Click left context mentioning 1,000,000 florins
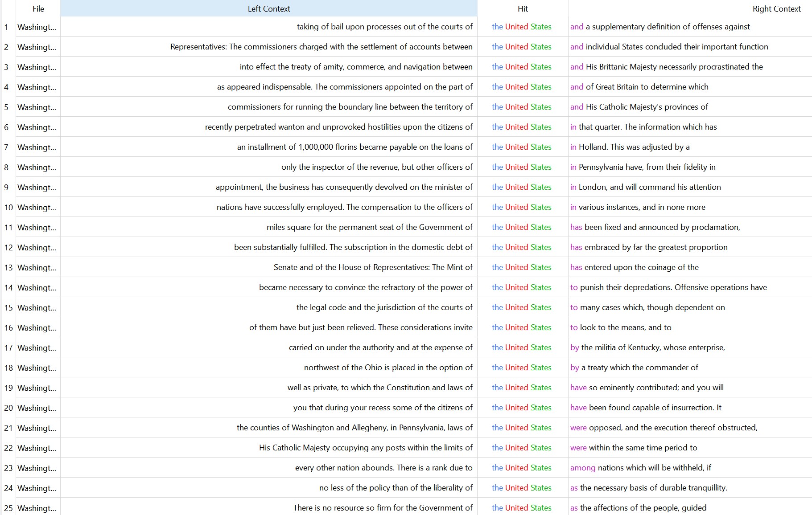Viewport: 812px width, 515px height. pos(354,147)
